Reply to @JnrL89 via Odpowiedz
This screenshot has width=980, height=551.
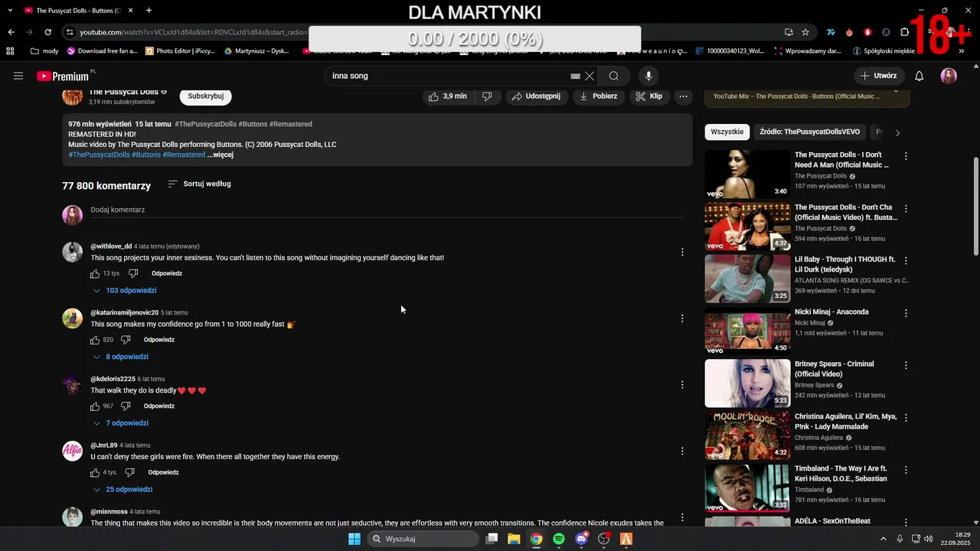163,473
